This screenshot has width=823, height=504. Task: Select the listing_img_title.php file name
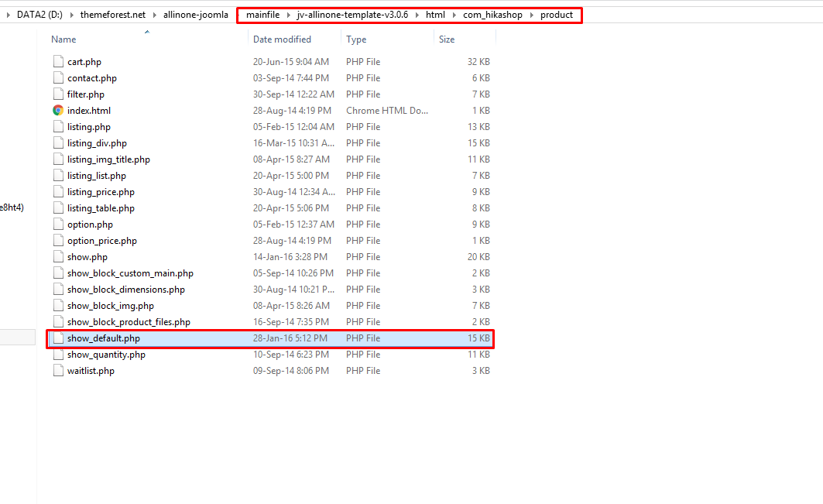[x=108, y=159]
